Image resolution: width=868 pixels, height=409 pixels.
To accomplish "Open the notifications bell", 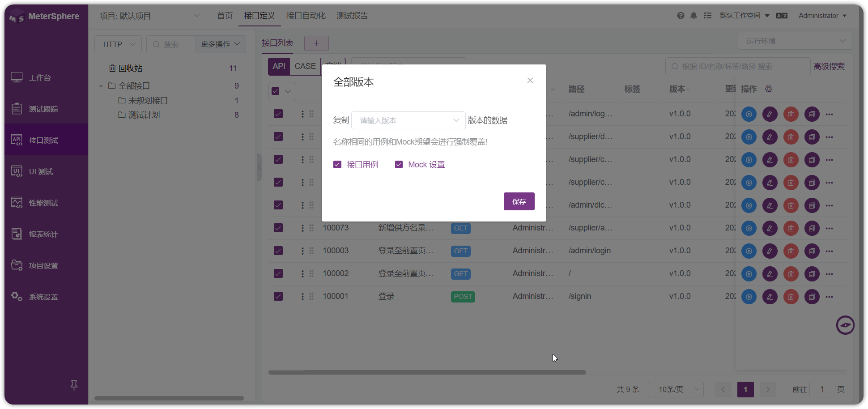I will tap(694, 16).
